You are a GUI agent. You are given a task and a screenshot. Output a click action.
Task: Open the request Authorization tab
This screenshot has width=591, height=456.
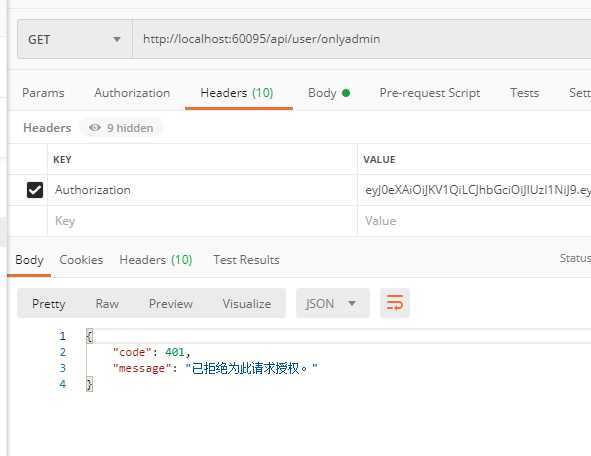132,93
